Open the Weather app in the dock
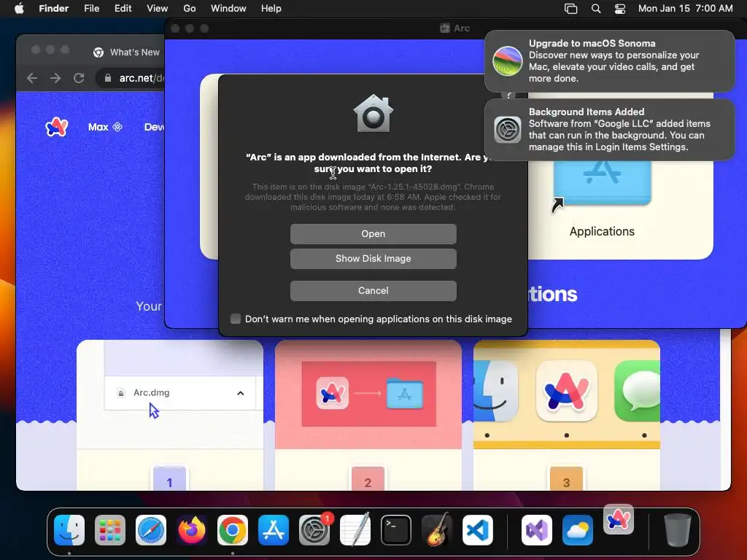 click(x=578, y=530)
